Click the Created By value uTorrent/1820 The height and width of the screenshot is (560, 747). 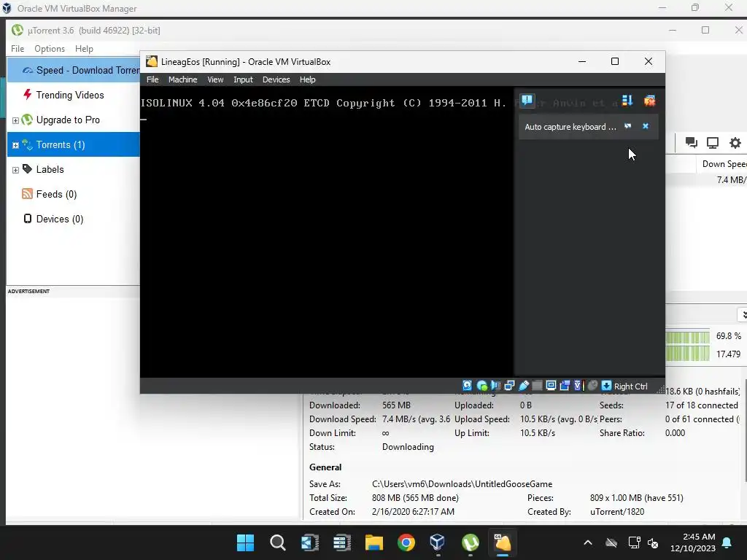617,511
